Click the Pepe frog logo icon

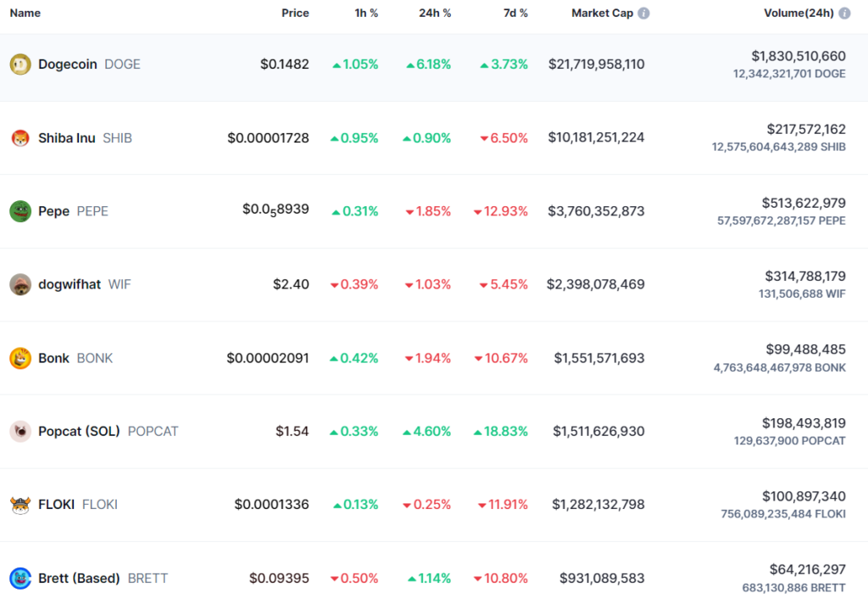coord(20,211)
